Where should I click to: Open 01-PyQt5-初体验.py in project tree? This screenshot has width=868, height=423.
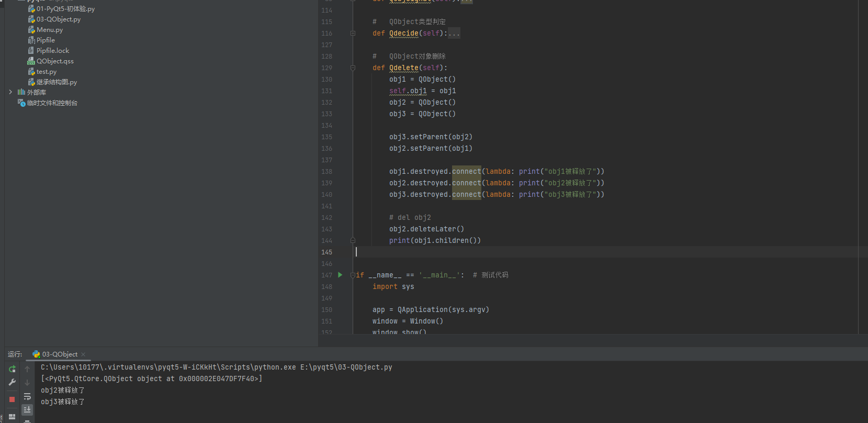pyautogui.click(x=65, y=9)
